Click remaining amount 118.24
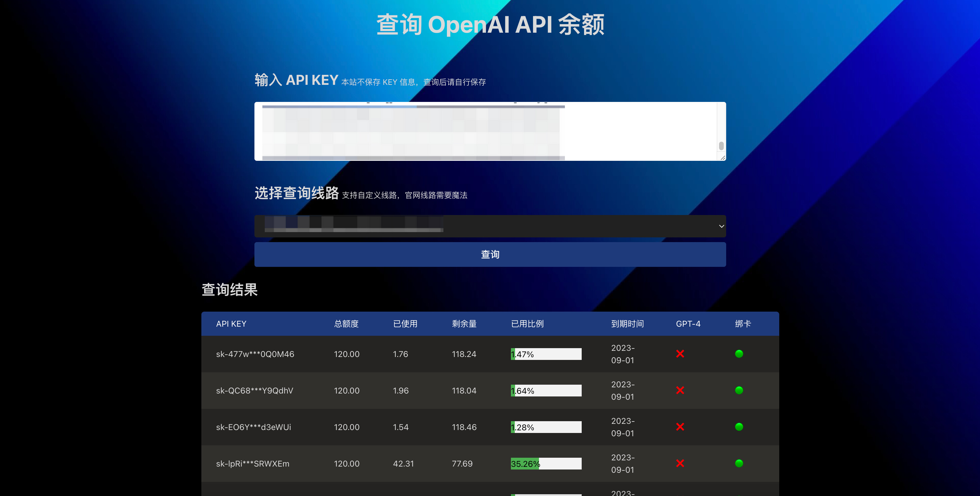This screenshot has width=980, height=496. [x=464, y=354]
